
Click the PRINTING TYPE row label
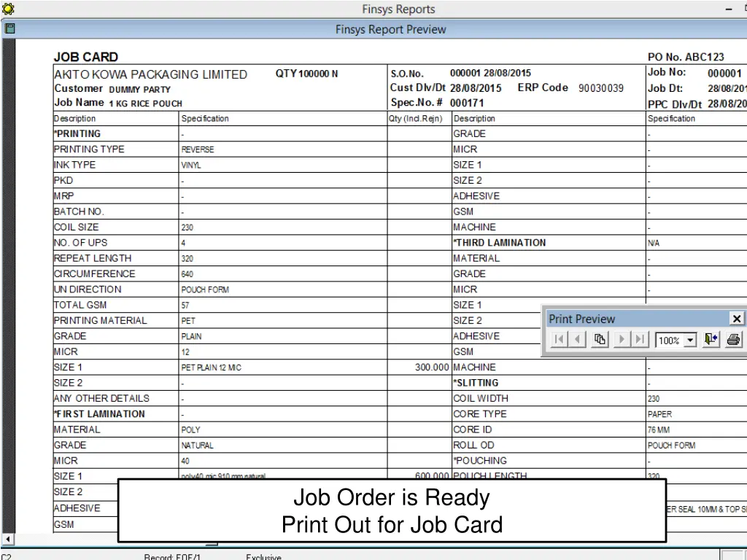pyautogui.click(x=89, y=149)
